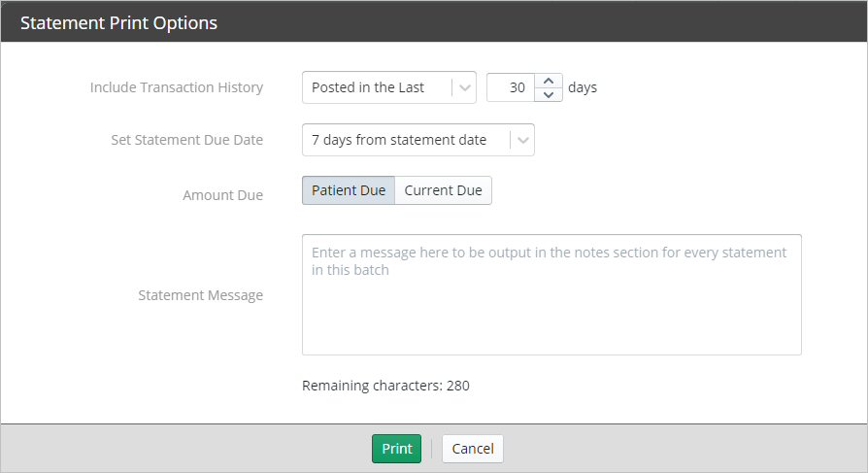Click the decrement arrow on days stepper
The height and width of the screenshot is (473, 868).
pyautogui.click(x=549, y=94)
